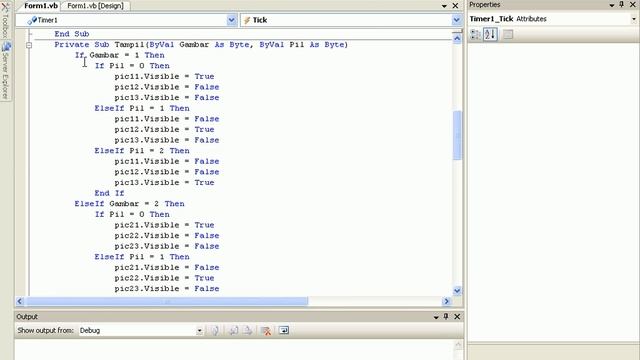This screenshot has width=640, height=360.
Task: Click the 'End Sub' line
Action: (x=71, y=34)
